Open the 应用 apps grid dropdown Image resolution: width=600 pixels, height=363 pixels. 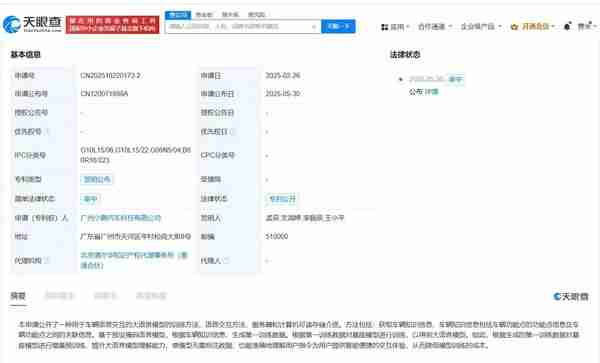[x=395, y=27]
